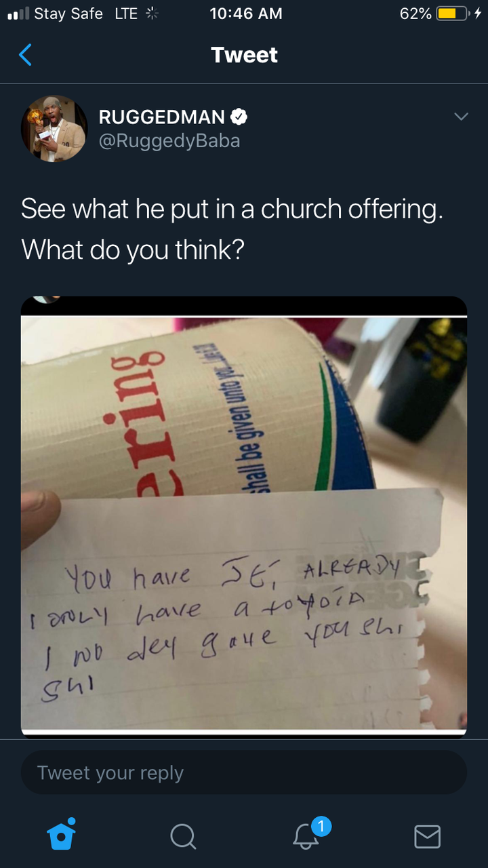
Task: Open the @RuggedyBaba handle
Action: coord(169,141)
